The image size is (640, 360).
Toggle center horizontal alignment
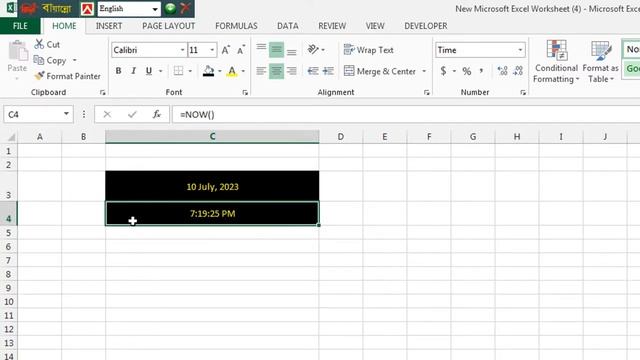click(276, 71)
